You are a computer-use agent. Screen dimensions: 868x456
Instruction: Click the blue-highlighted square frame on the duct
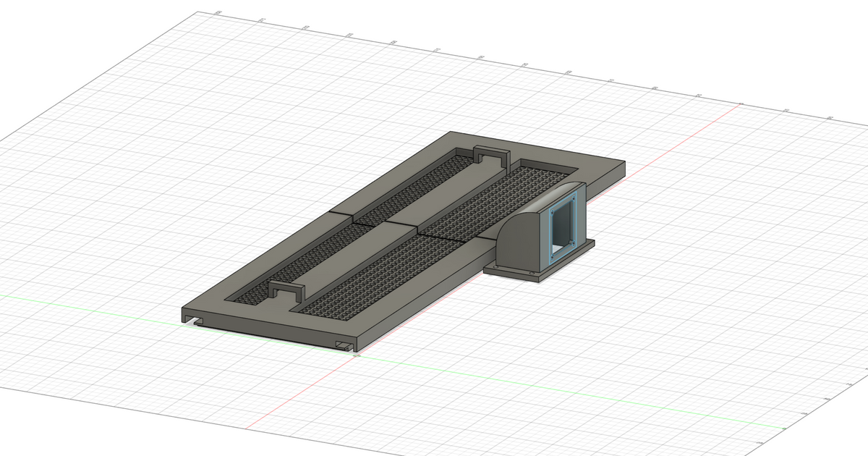click(x=550, y=230)
